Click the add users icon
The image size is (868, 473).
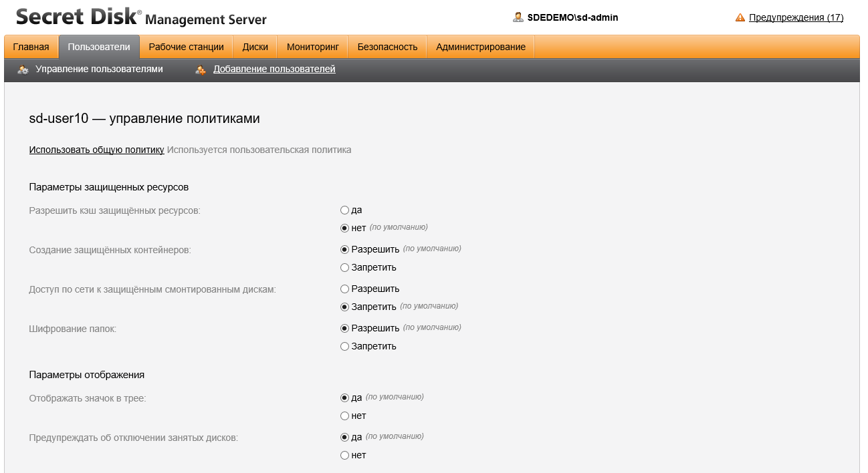pos(201,69)
